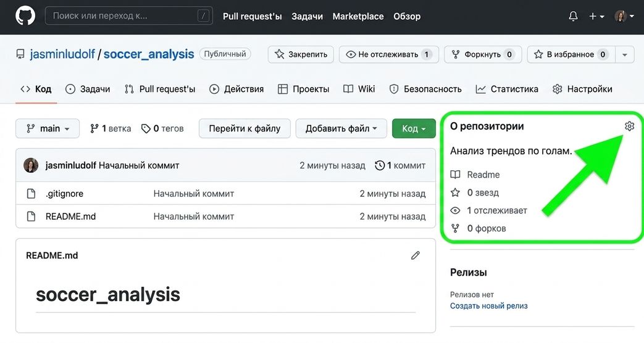
Task: Open notifications bell icon
Action: 573,17
